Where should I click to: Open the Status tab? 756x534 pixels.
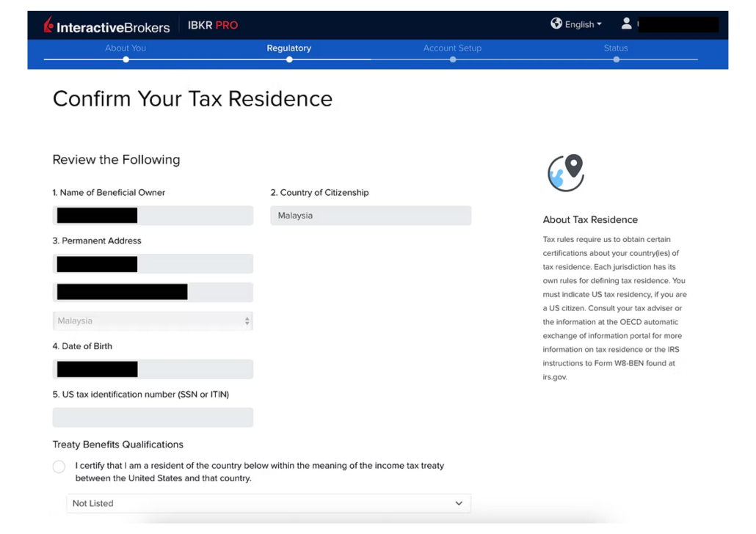tap(616, 48)
